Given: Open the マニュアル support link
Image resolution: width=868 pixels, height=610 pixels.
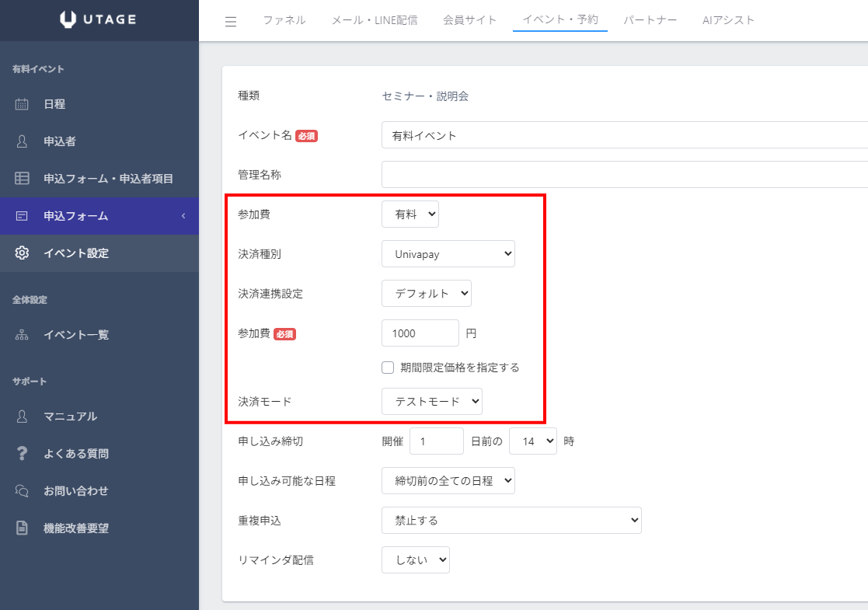Looking at the screenshot, I should click(70, 417).
